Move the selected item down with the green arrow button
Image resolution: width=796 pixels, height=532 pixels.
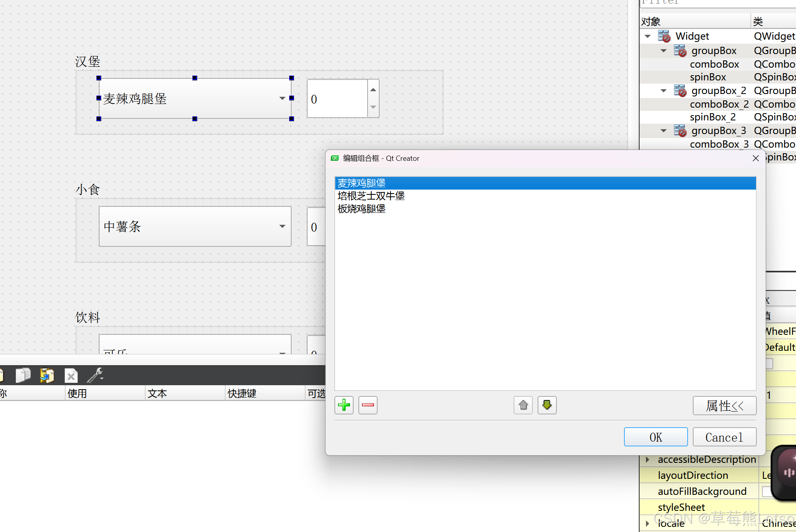547,405
